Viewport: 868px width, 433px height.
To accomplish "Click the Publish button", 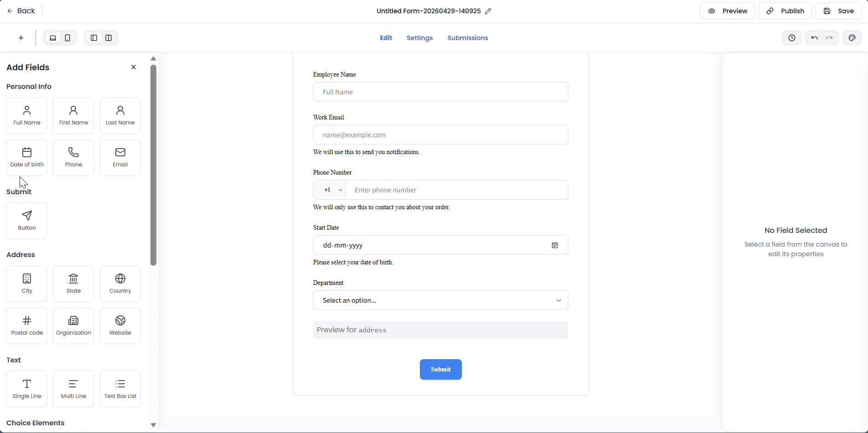I will [785, 11].
